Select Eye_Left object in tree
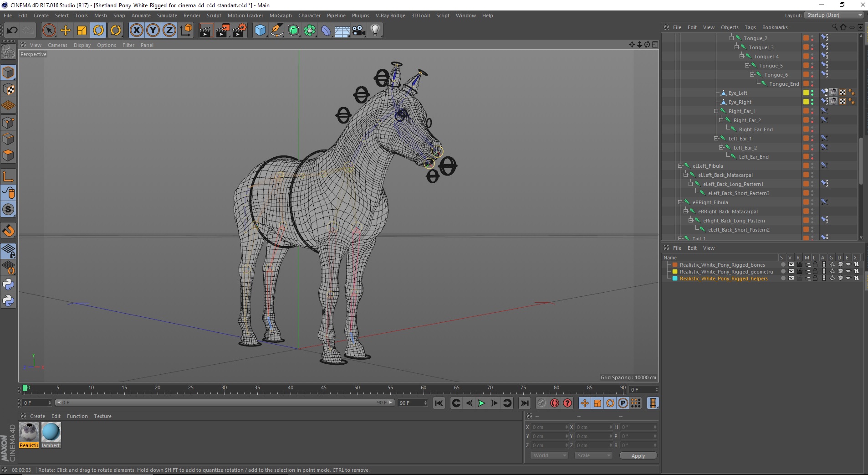The height and width of the screenshot is (475, 868). point(737,93)
